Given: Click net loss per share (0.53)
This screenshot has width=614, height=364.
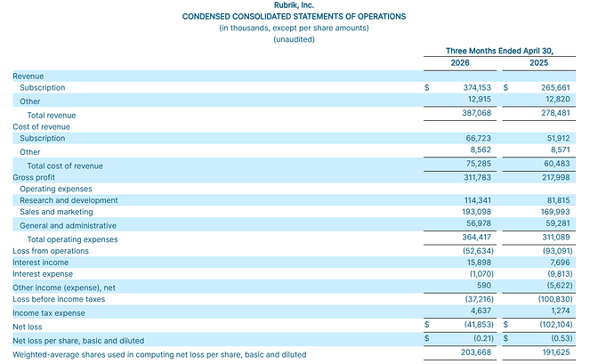Looking at the screenshot, I should pyautogui.click(x=561, y=338).
